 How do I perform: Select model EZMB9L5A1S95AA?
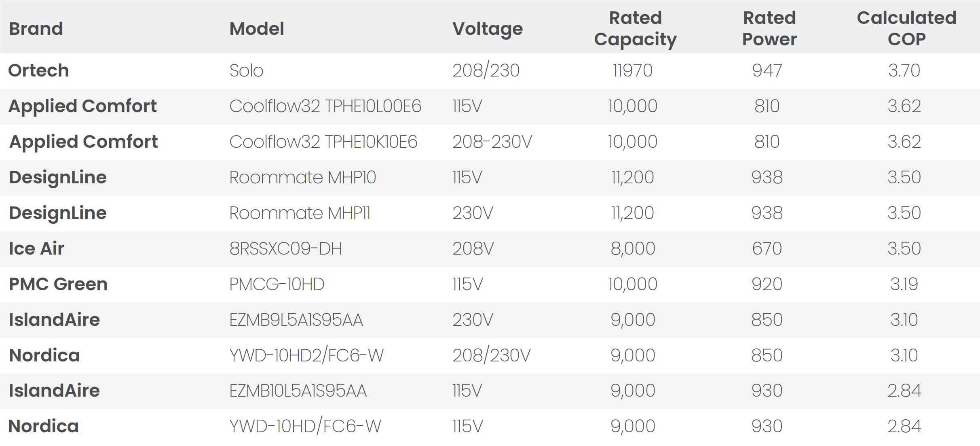click(296, 320)
